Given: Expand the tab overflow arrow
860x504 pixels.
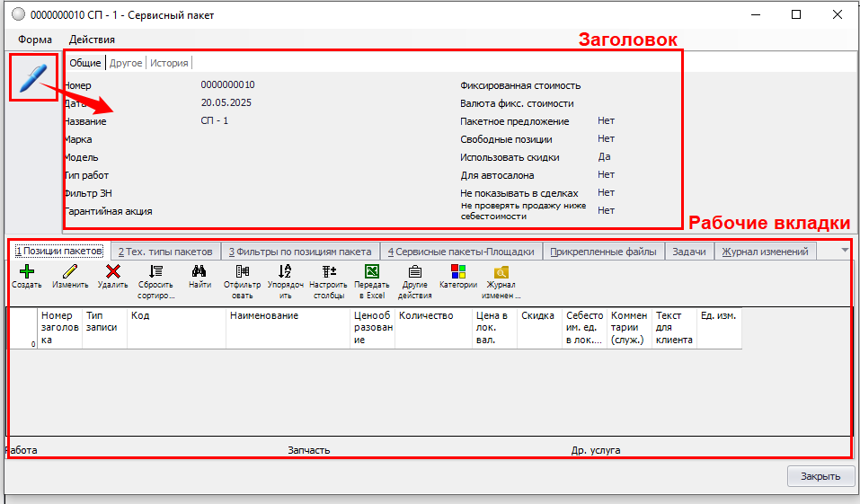Looking at the screenshot, I should (x=845, y=251).
